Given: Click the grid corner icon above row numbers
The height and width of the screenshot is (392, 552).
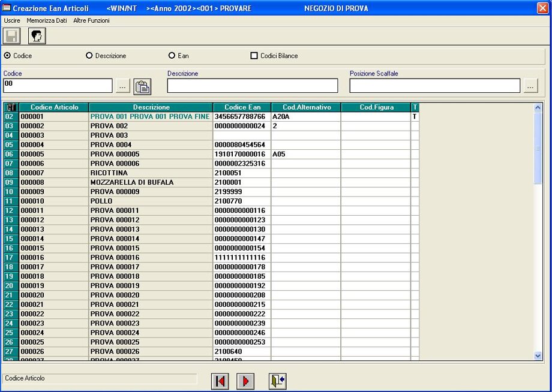Looking at the screenshot, I should pos(11,107).
